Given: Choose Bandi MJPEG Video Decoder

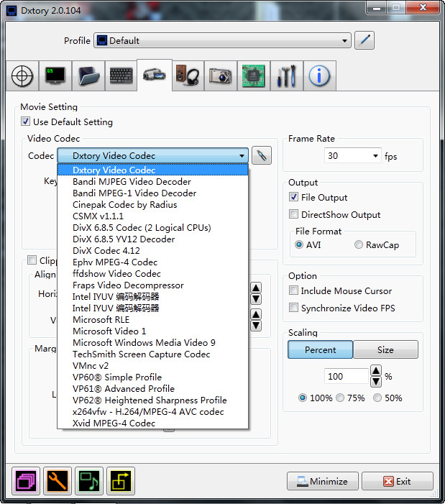Looking at the screenshot, I should [152, 182].
